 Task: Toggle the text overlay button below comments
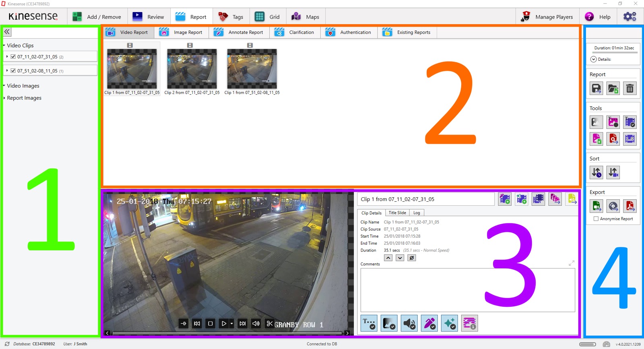click(369, 323)
